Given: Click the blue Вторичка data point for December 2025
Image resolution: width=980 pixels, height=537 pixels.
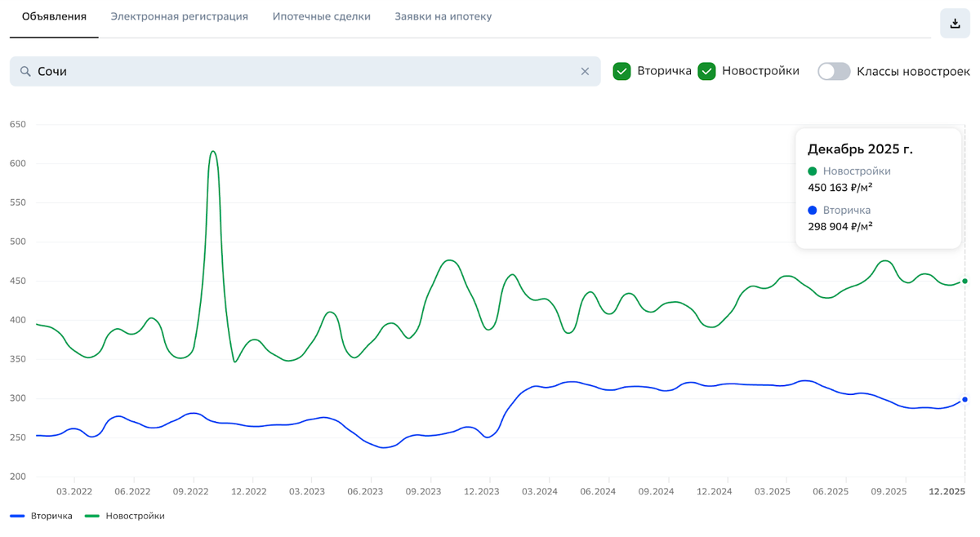Looking at the screenshot, I should [964, 399].
